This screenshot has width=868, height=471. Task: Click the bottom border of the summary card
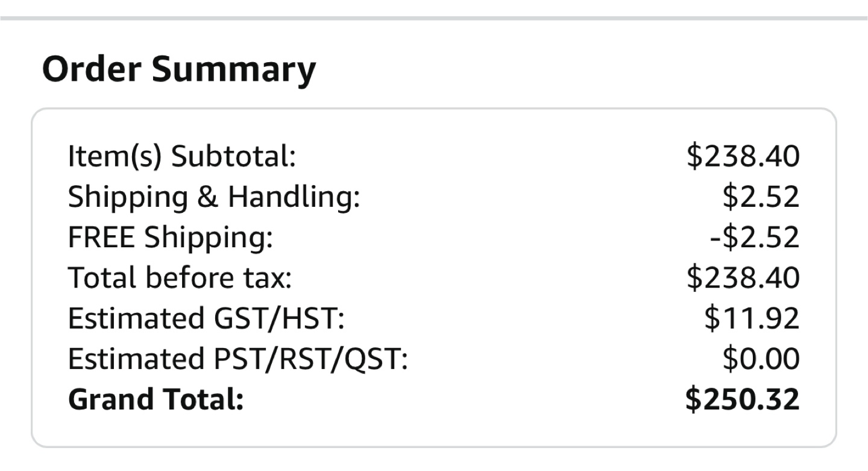[x=434, y=446]
